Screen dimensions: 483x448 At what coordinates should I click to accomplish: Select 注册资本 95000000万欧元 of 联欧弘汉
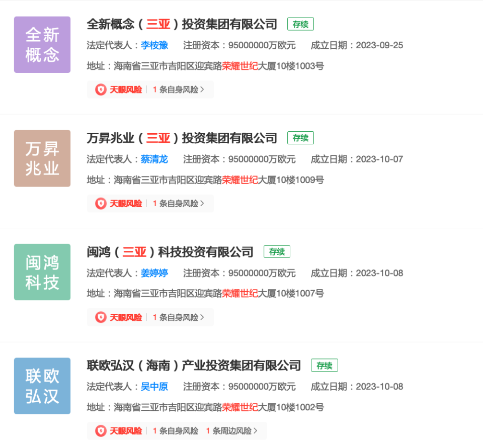coord(239,387)
